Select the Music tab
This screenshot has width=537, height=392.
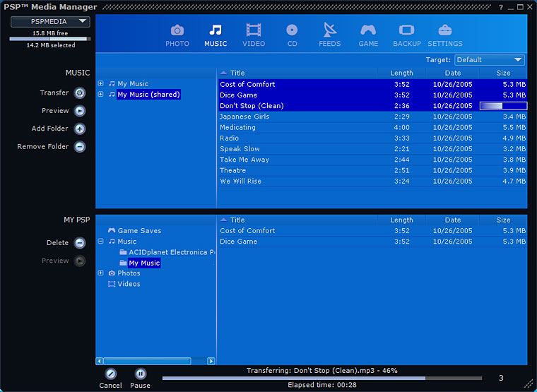(216, 35)
